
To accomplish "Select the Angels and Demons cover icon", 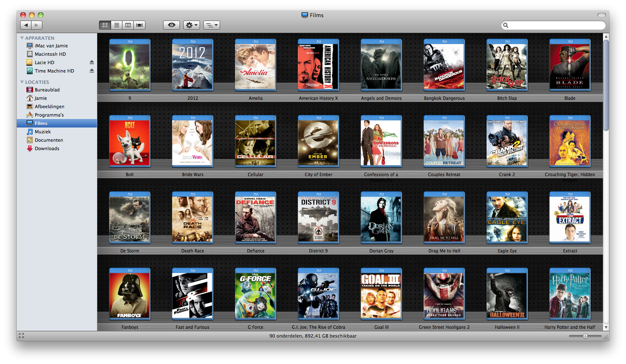I will [381, 65].
